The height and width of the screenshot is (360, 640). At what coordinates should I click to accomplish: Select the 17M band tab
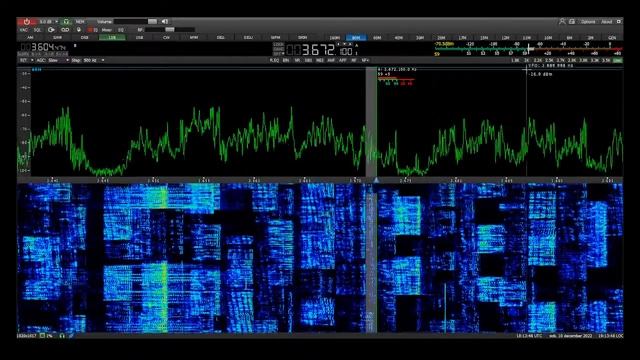[x=462, y=38]
